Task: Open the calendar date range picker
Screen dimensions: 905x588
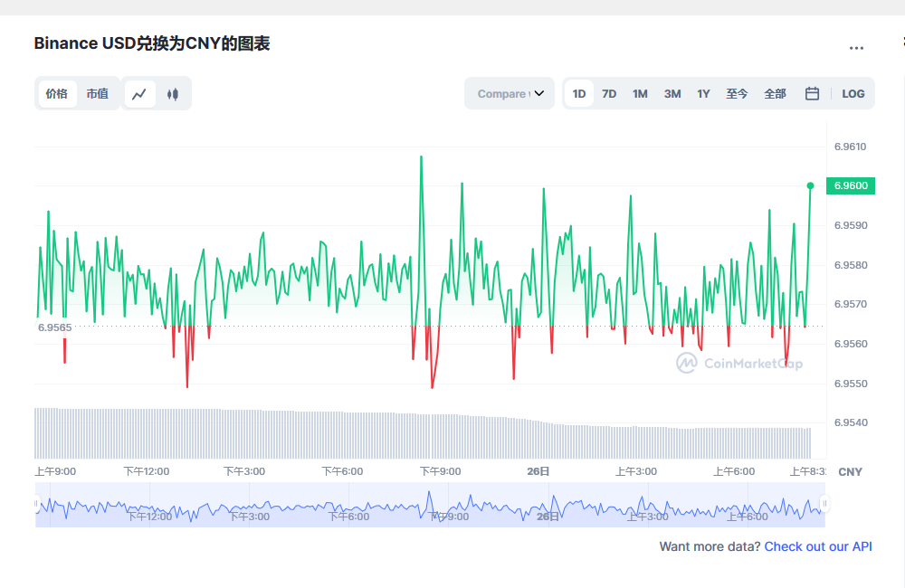Action: point(812,93)
